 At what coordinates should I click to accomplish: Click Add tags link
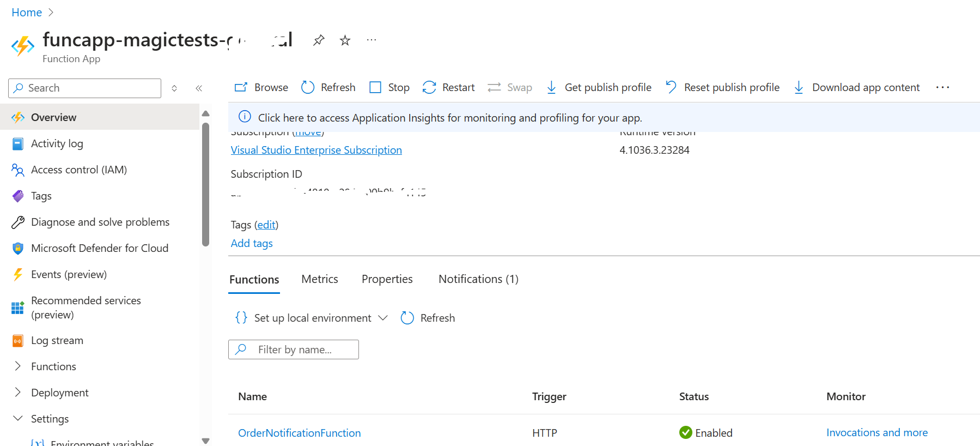[252, 243]
